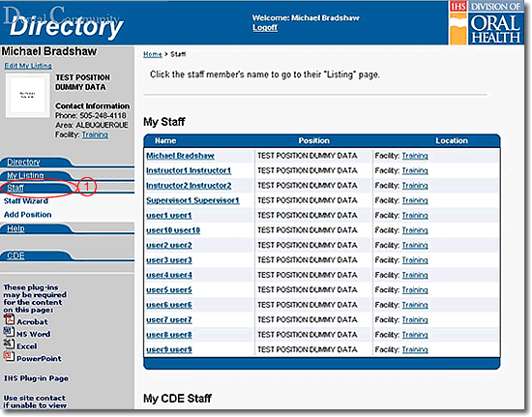Click Training facility link in Michael Bradshaw's row
532x417 pixels.
pyautogui.click(x=415, y=156)
